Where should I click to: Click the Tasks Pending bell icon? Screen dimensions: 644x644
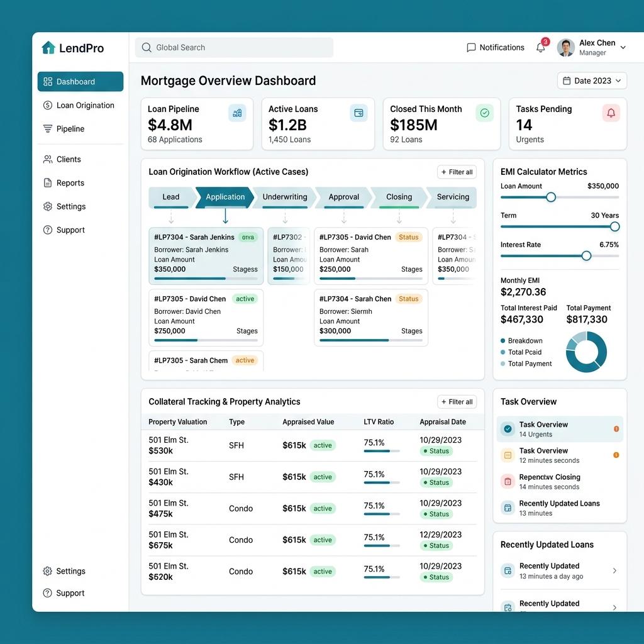point(611,113)
